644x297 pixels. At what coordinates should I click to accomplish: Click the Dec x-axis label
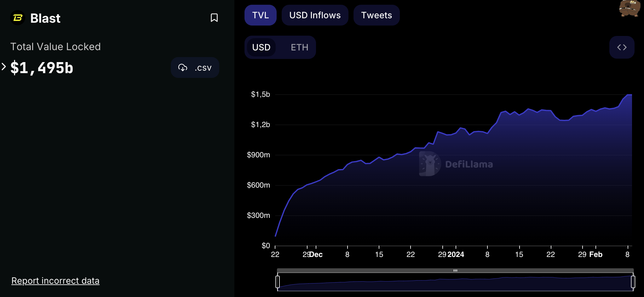[316, 254]
